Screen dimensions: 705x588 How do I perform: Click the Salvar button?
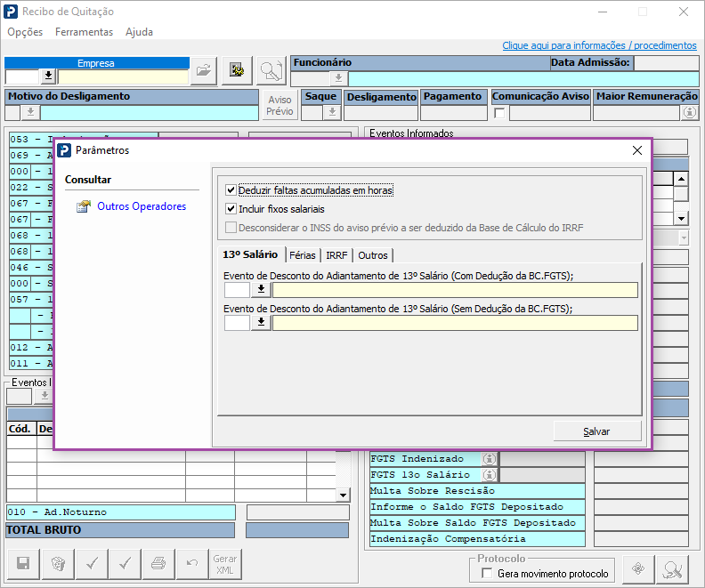pyautogui.click(x=596, y=431)
